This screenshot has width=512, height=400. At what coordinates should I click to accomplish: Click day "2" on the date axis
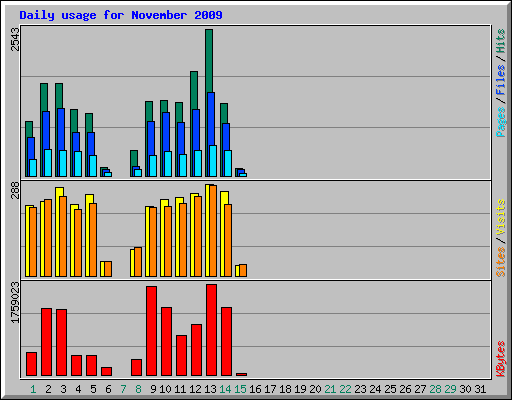pyautogui.click(x=48, y=389)
